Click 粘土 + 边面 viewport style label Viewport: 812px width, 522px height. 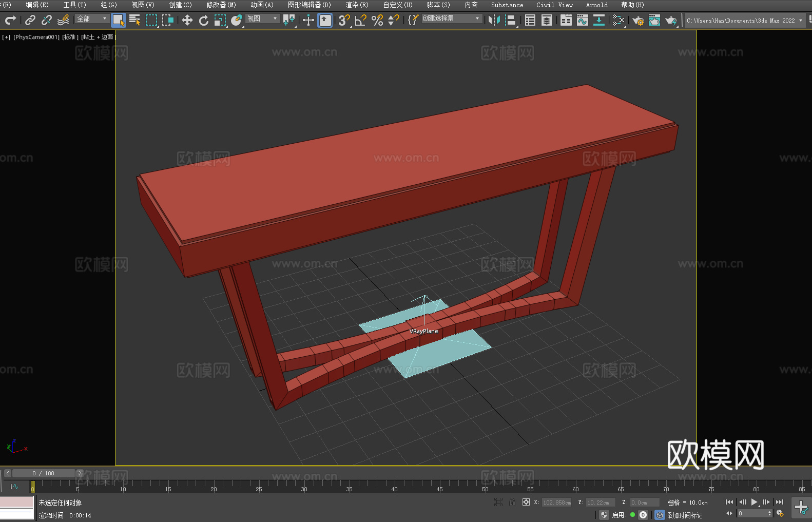coord(98,37)
